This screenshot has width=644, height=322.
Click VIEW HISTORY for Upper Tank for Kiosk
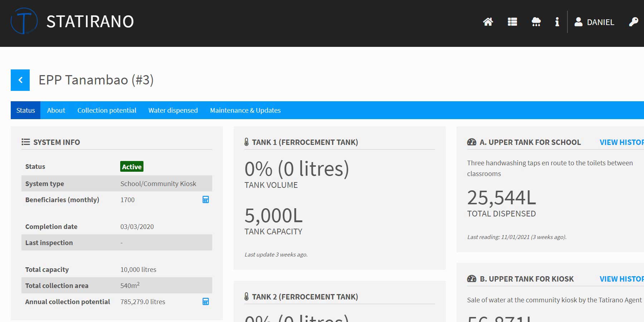coord(622,279)
